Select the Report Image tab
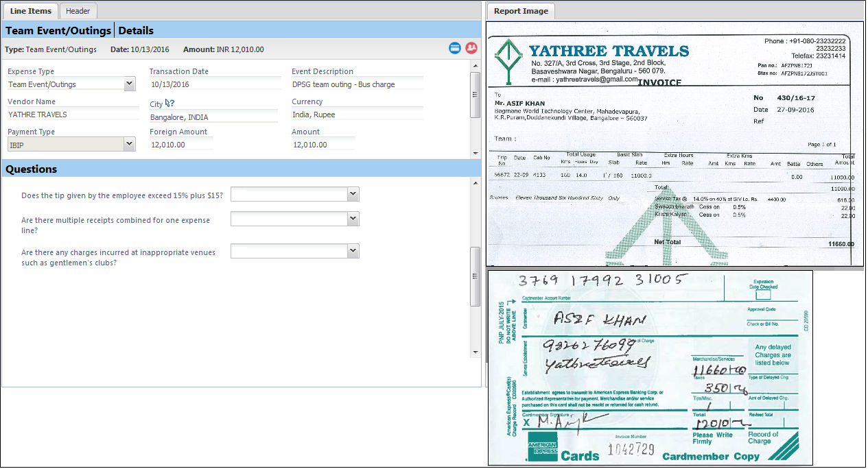The width and height of the screenshot is (868, 469). coord(521,11)
